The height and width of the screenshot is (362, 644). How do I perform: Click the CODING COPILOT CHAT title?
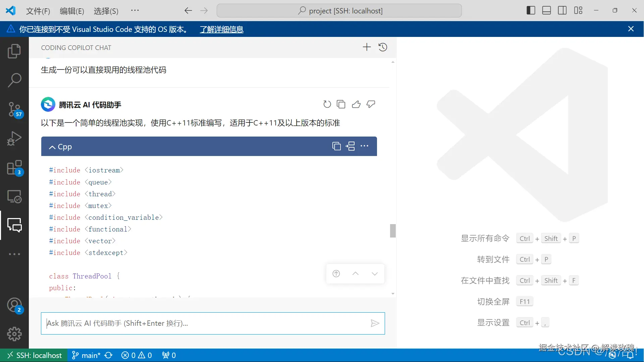click(x=76, y=48)
